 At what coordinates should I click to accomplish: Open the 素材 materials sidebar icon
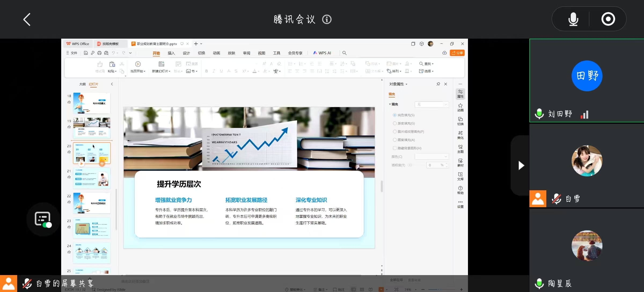pyautogui.click(x=460, y=163)
